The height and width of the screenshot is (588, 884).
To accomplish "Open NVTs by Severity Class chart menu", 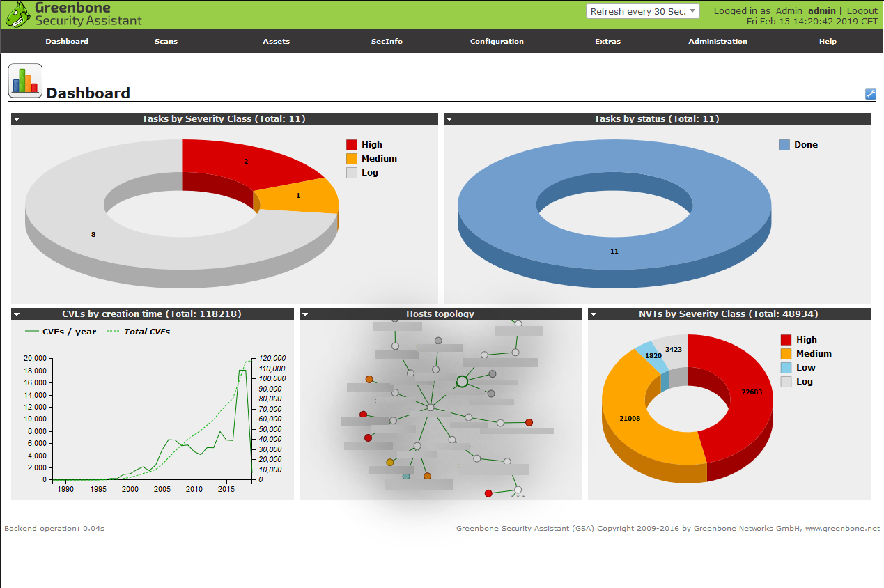I will click(x=594, y=314).
